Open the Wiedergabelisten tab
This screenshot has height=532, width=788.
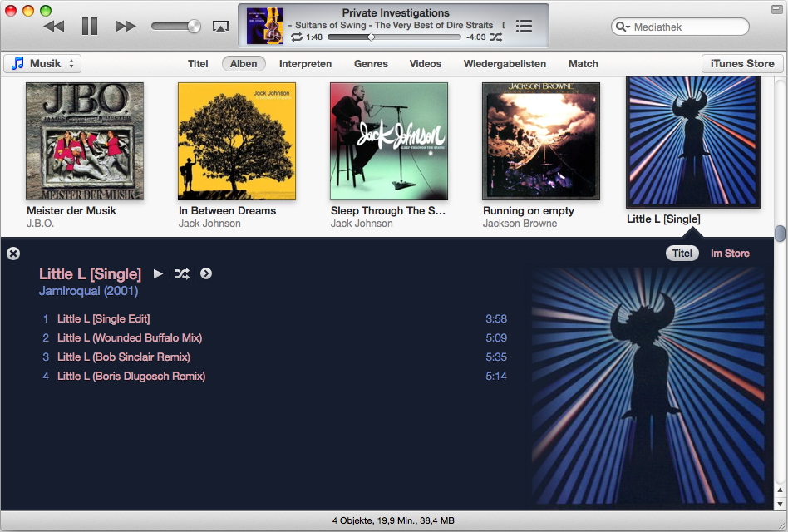click(x=505, y=64)
